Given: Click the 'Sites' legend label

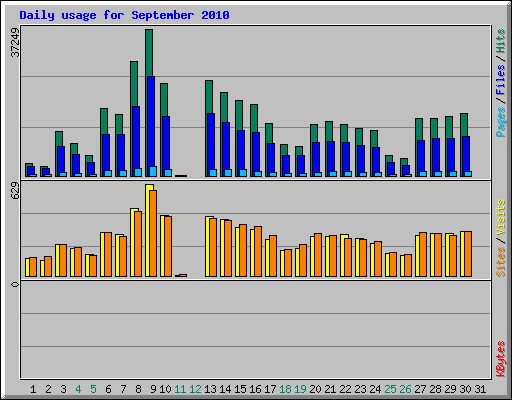Looking at the screenshot, I should [x=501, y=262].
